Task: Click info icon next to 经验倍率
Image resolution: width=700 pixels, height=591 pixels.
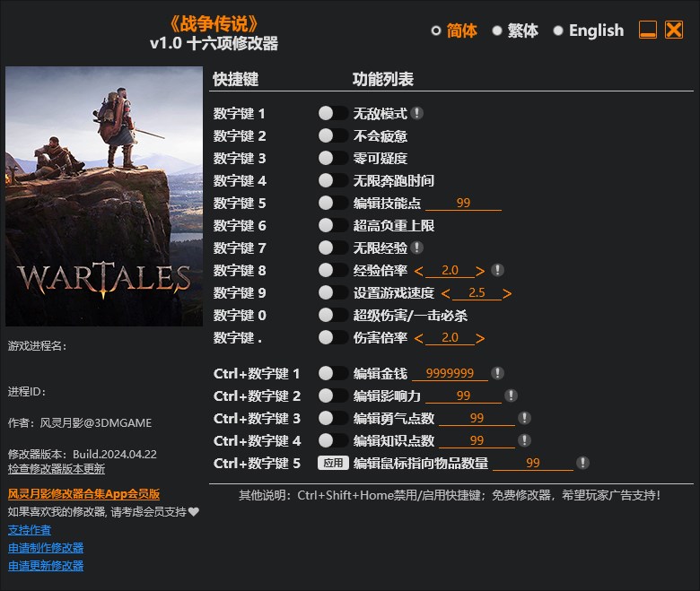Action: tap(498, 270)
